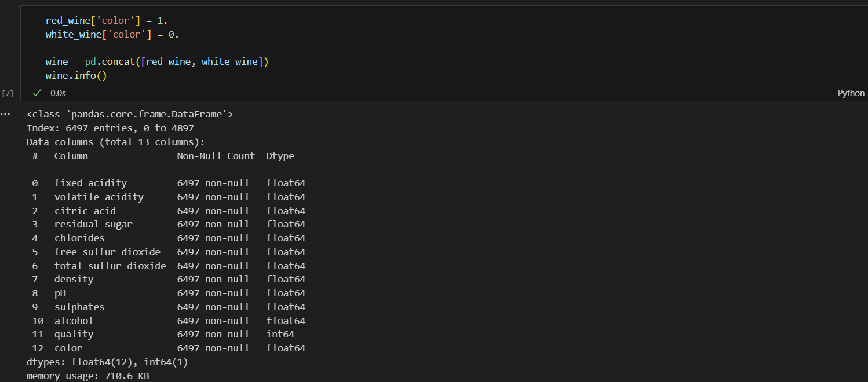The image size is (868, 382).
Task: Click the wine.info() code line
Action: (76, 76)
